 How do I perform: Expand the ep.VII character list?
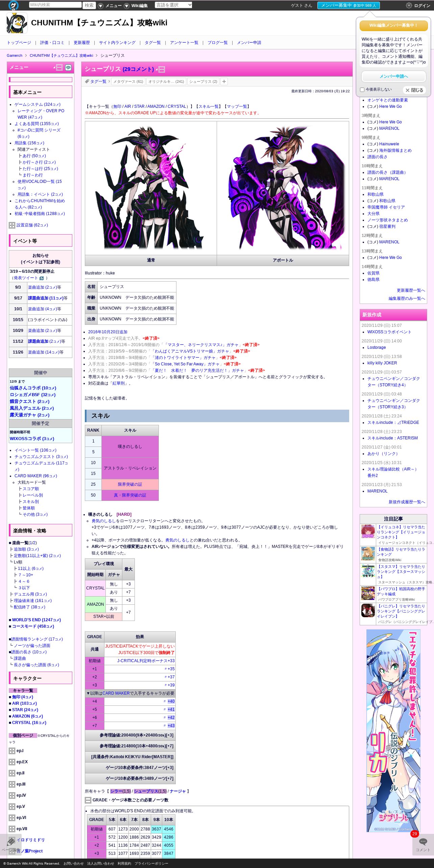tap(12, 829)
